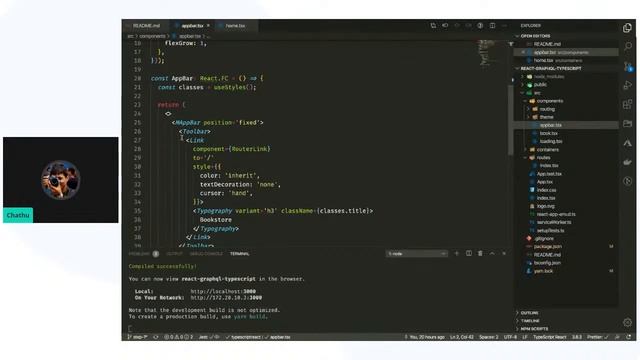Click the notifications bell in status bar
This screenshot has height=360, width=640.
click(x=629, y=337)
